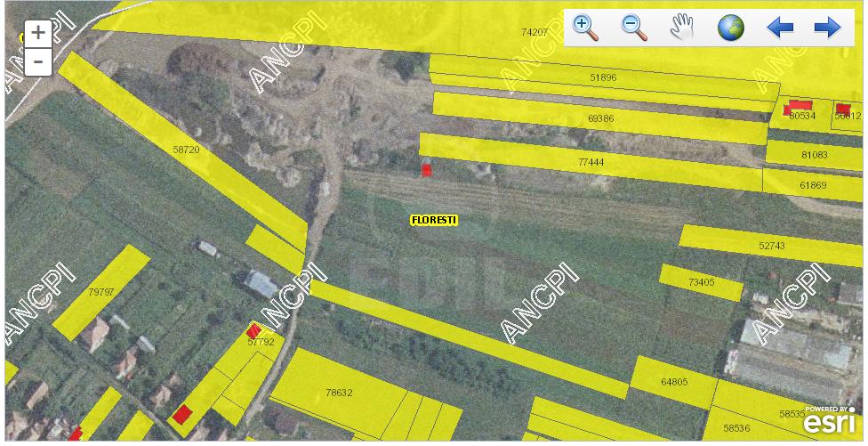Go to previous map extent arrow
This screenshot has height=446, width=868.
click(x=780, y=28)
